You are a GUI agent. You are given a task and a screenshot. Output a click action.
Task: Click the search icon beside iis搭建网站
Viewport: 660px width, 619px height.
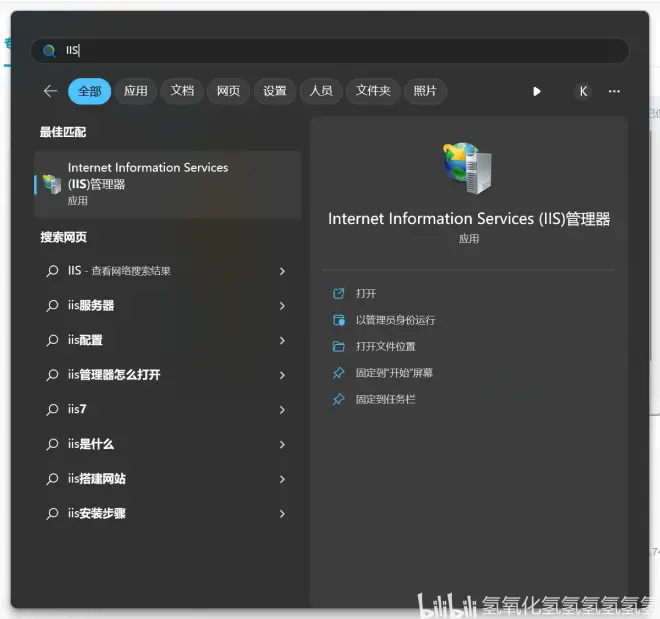[52, 478]
